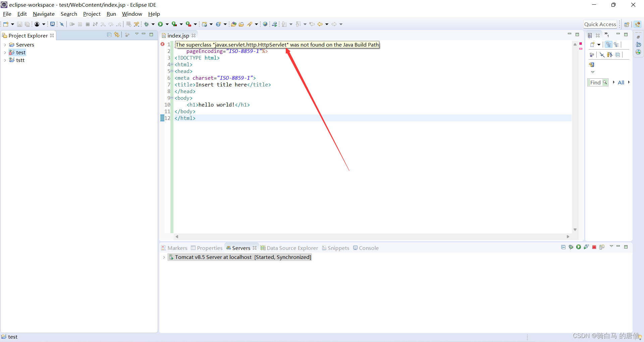Expand the test project node
The image size is (644, 342).
click(x=5, y=53)
